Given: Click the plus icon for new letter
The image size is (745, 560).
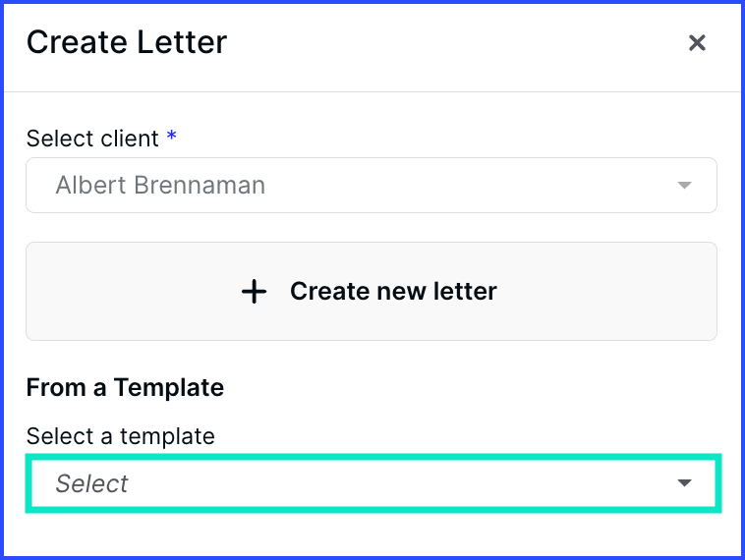Looking at the screenshot, I should (x=254, y=292).
